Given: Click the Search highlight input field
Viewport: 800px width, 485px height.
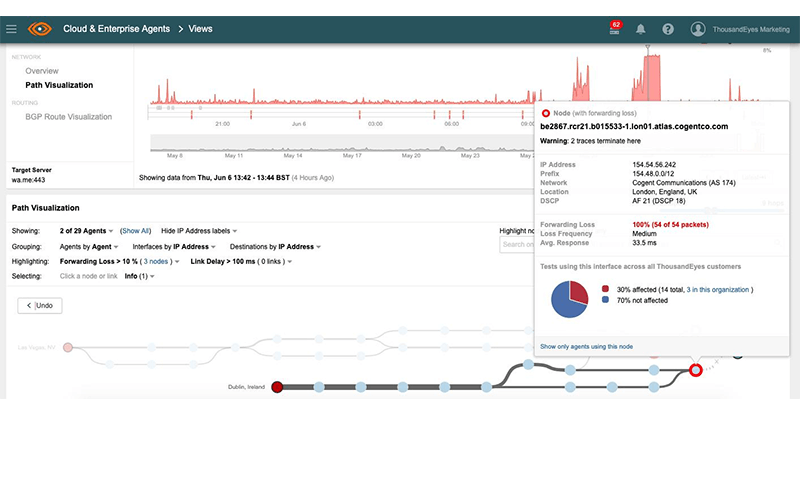Looking at the screenshot, I should click(518, 244).
